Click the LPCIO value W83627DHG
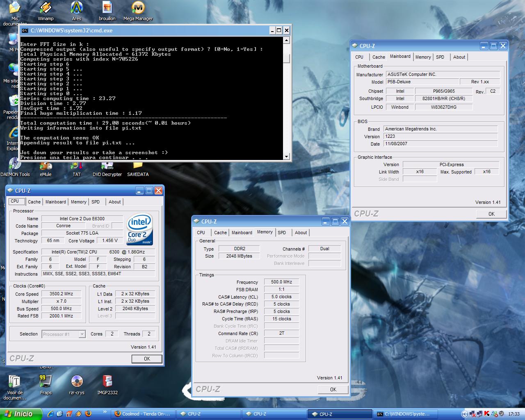 point(444,107)
